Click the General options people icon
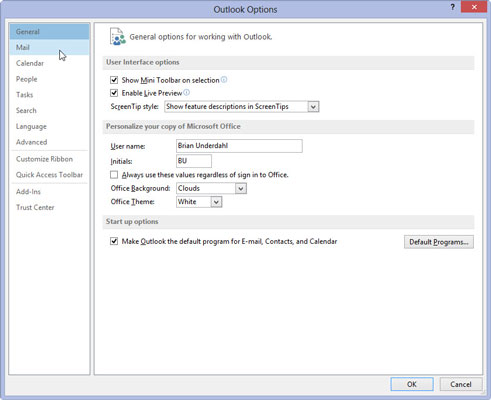This screenshot has height=400, width=491. coord(117,36)
